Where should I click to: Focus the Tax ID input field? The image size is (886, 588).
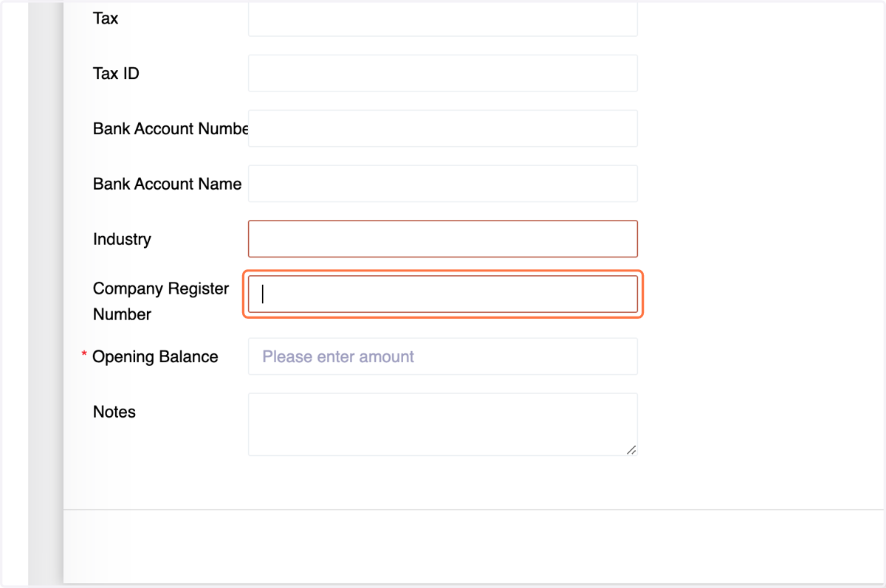(443, 73)
